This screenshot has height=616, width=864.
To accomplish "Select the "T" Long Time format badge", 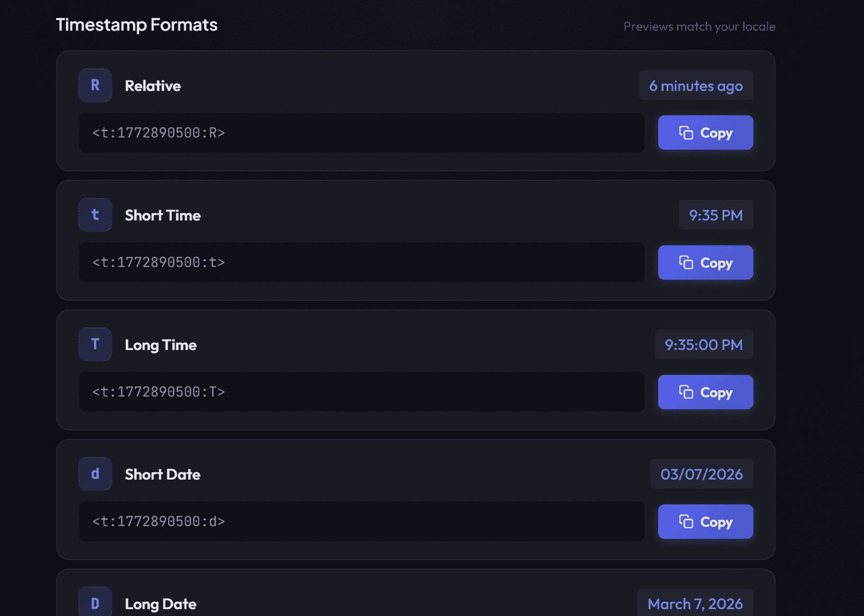I will (x=95, y=344).
